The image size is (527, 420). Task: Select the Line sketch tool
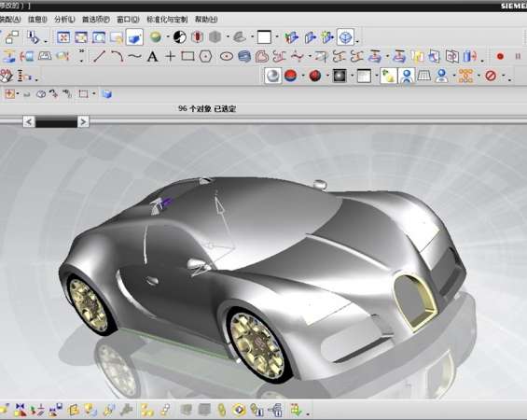[99, 56]
